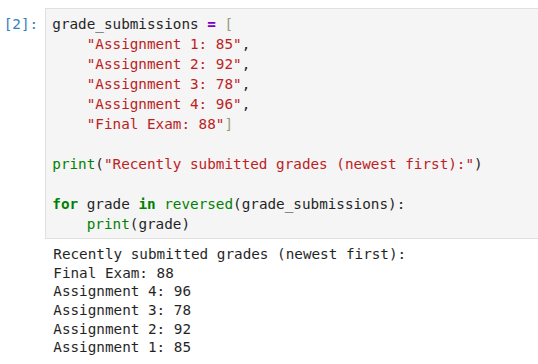Click the indented print(grade) line
Viewport: 538px width, 364px height.
(138, 224)
